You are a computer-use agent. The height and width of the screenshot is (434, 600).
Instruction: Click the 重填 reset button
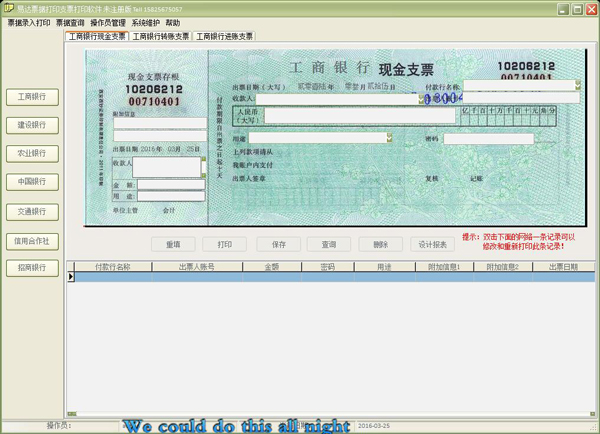173,244
